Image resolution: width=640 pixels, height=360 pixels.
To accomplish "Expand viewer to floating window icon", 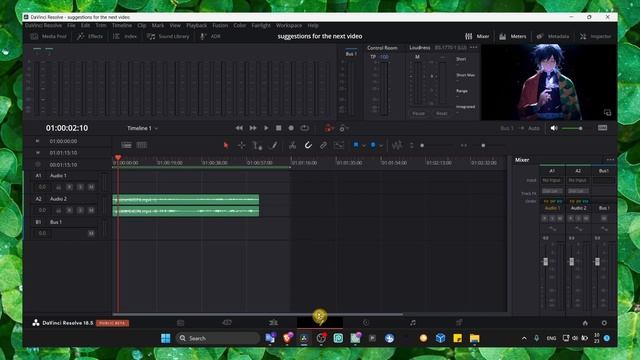I will coord(607,112).
